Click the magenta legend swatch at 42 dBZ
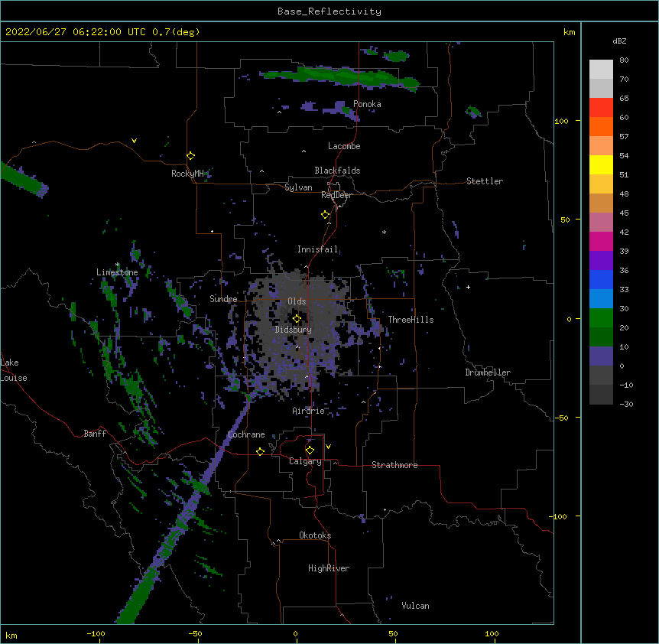The image size is (659, 644). click(x=601, y=241)
